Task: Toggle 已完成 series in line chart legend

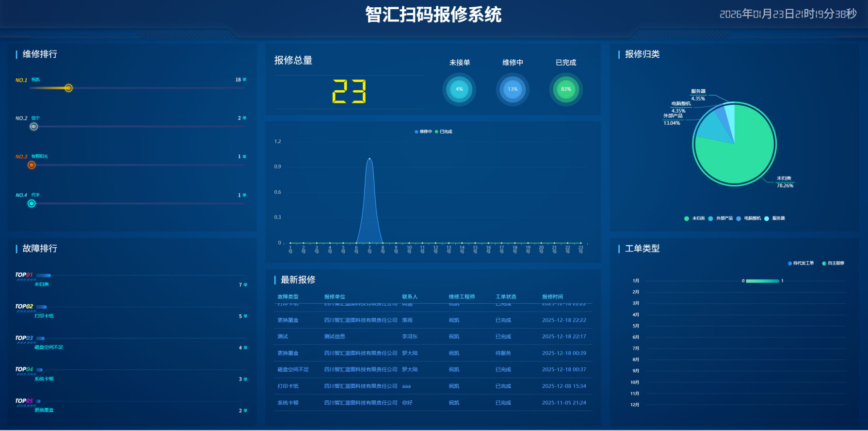Action: 444,132
